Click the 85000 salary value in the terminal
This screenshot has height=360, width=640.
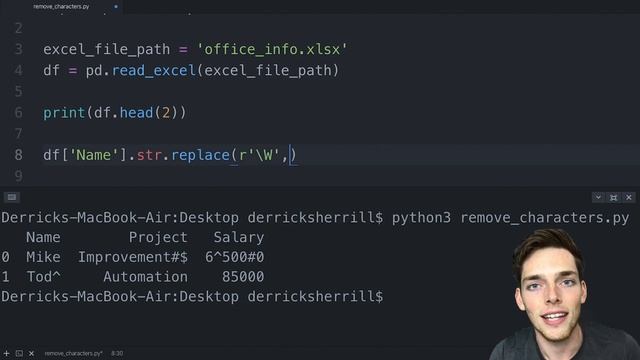point(243,277)
